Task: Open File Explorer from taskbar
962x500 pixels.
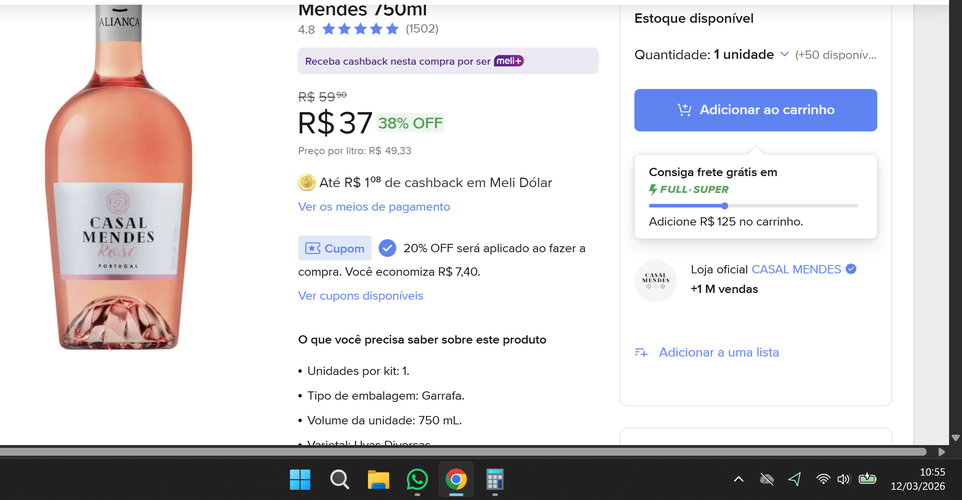Action: (x=378, y=479)
